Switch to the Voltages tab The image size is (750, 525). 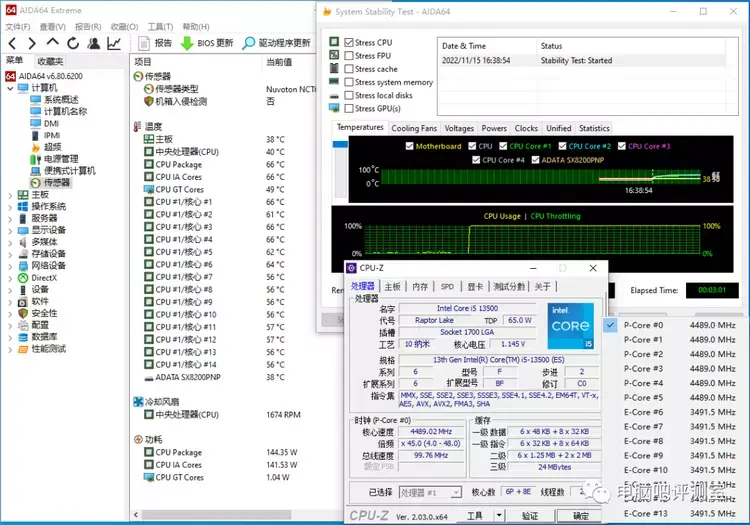click(x=459, y=128)
